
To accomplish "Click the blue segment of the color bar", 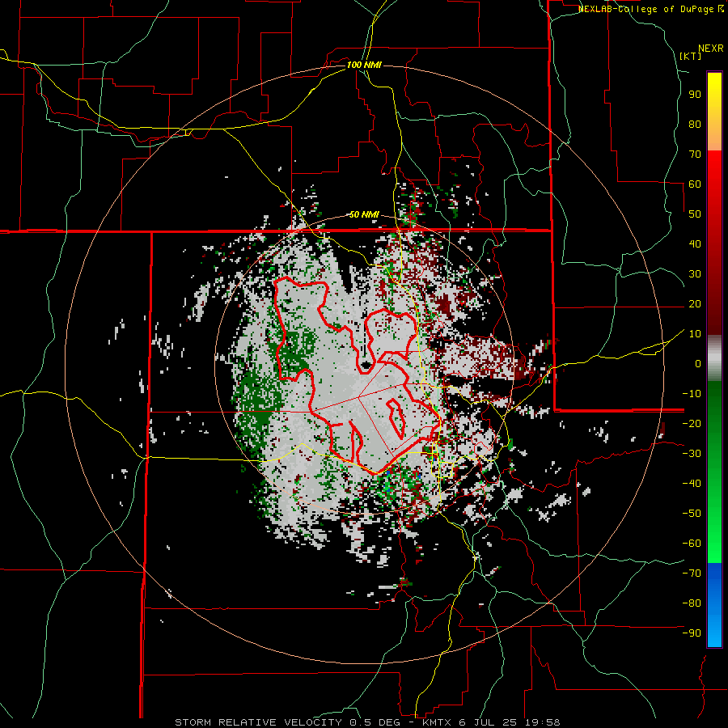I will click(x=714, y=605).
